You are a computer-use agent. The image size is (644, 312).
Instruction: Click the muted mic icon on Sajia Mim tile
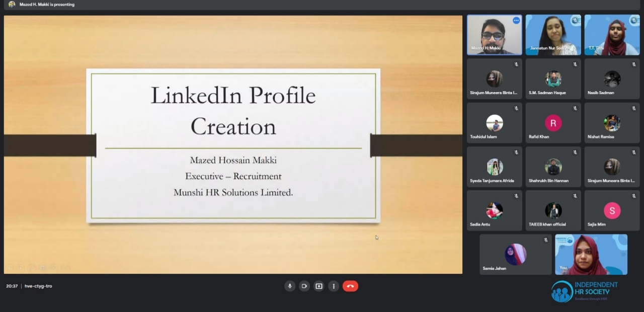[633, 196]
